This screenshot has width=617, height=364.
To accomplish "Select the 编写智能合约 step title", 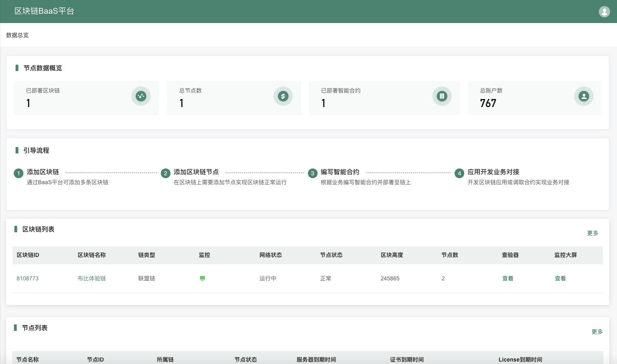I will coord(340,172).
